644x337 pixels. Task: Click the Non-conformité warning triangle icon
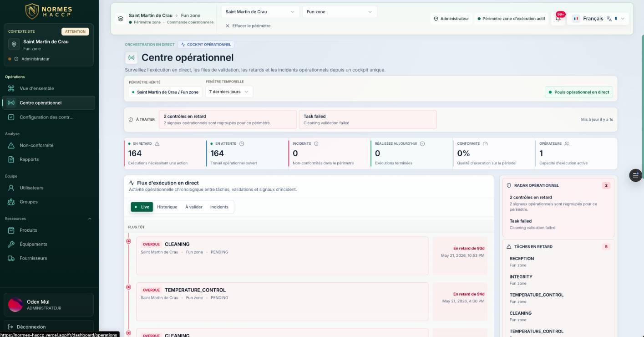[11, 145]
